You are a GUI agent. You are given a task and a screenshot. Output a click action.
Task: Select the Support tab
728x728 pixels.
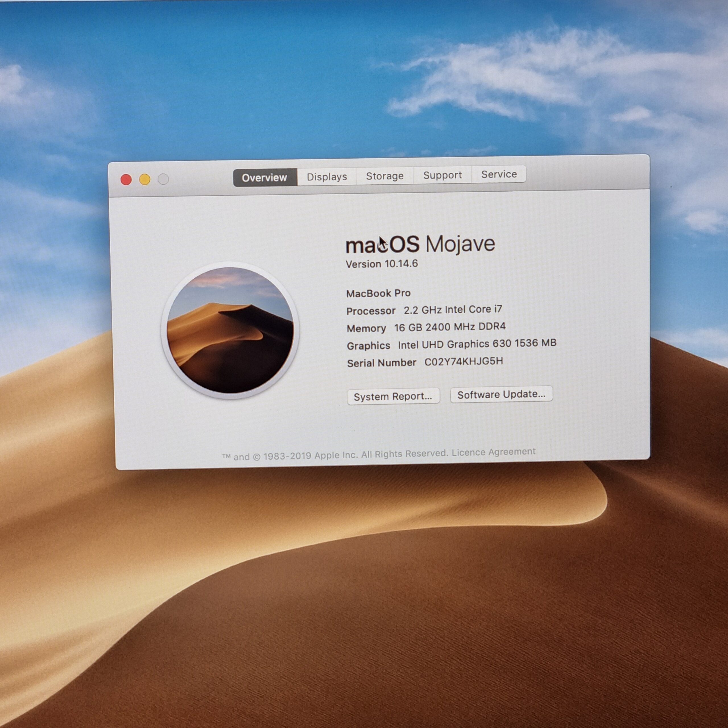click(x=442, y=175)
